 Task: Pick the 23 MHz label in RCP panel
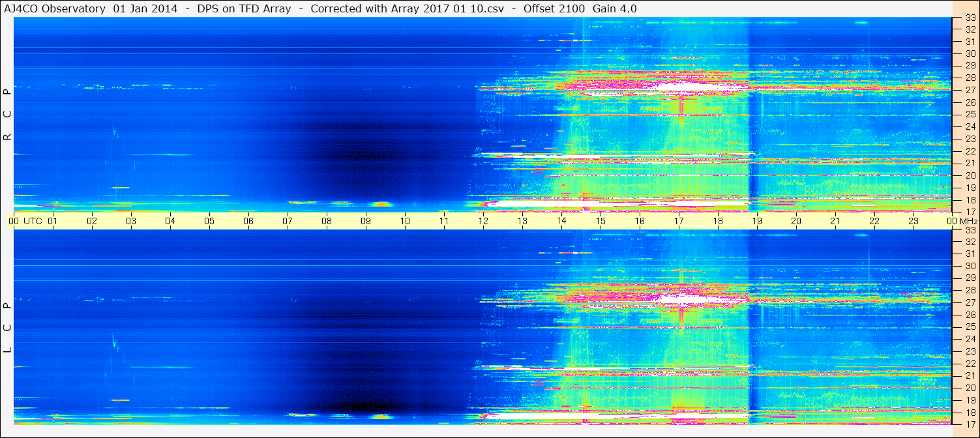970,139
